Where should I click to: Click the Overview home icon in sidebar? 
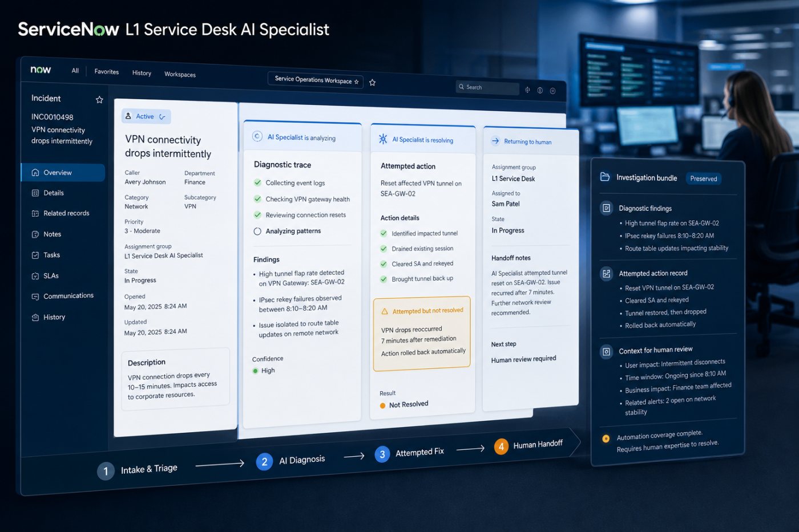pyautogui.click(x=35, y=172)
